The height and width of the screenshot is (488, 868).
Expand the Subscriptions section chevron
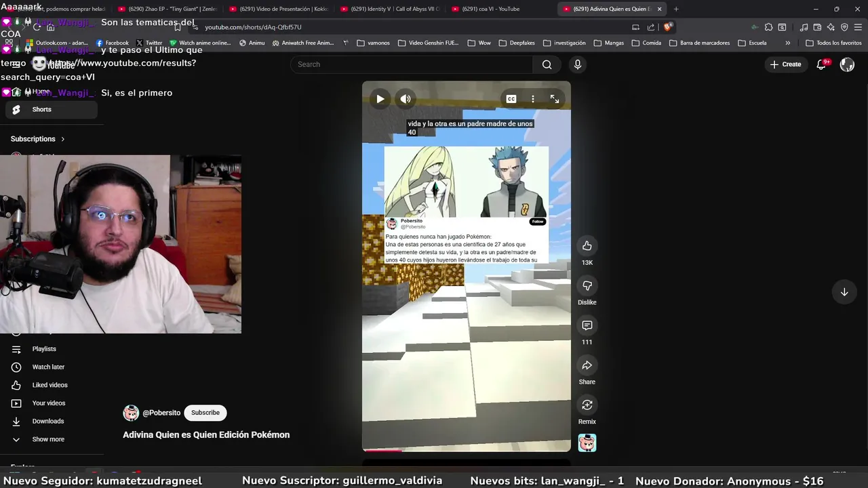point(63,139)
